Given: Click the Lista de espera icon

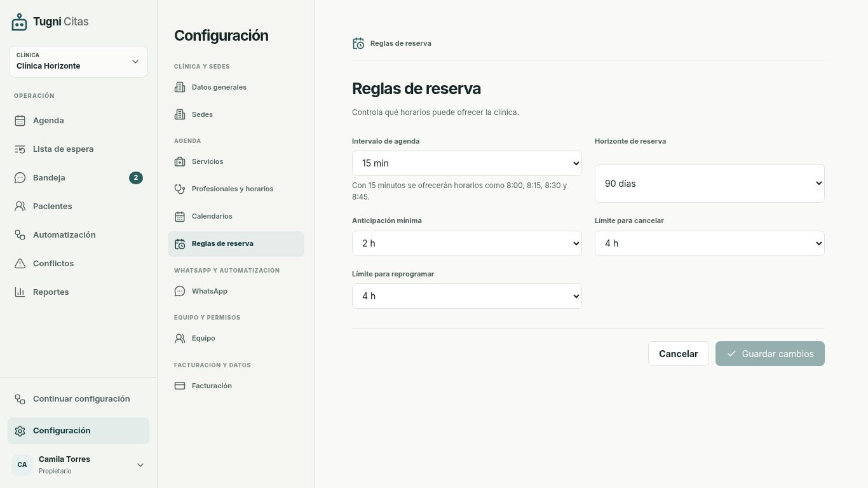Looking at the screenshot, I should [x=20, y=149].
